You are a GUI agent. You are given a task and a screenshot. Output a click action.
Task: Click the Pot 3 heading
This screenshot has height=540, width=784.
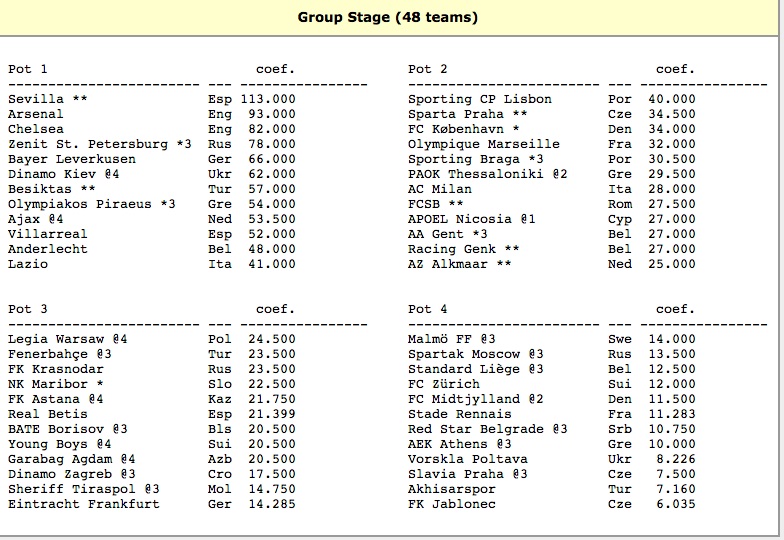tap(28, 309)
